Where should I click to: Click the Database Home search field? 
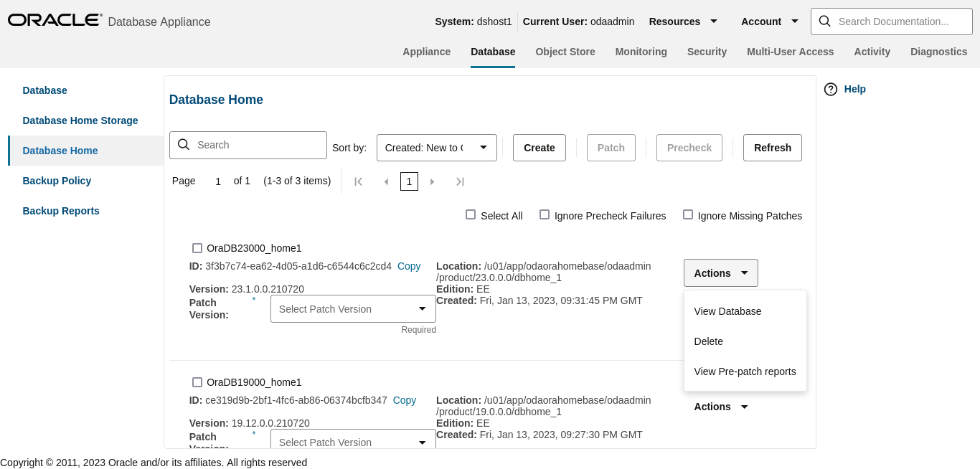(x=248, y=145)
